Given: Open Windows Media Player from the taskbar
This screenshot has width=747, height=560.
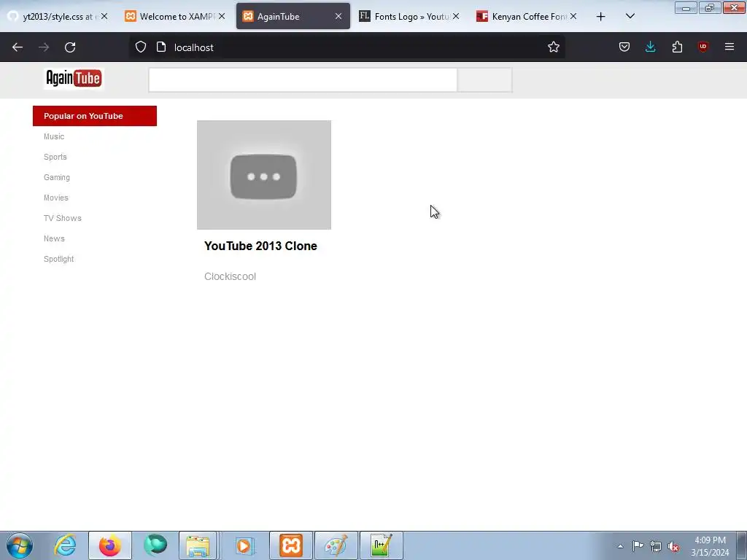Looking at the screenshot, I should click(x=244, y=545).
